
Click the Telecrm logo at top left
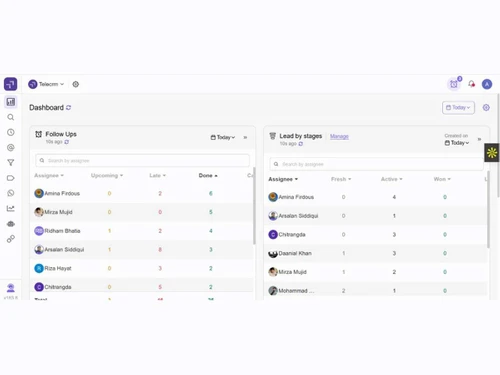(11, 84)
